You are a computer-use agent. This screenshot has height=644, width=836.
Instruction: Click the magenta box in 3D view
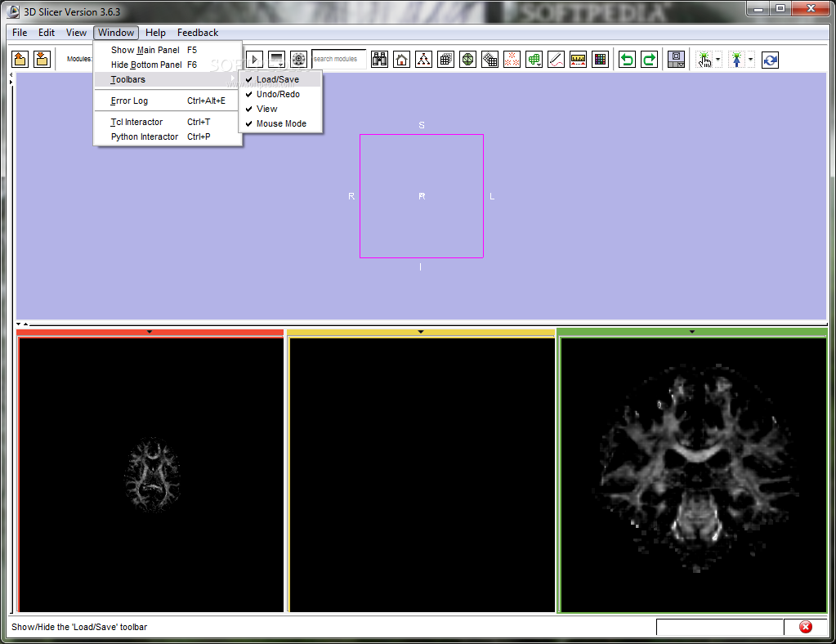coord(422,196)
